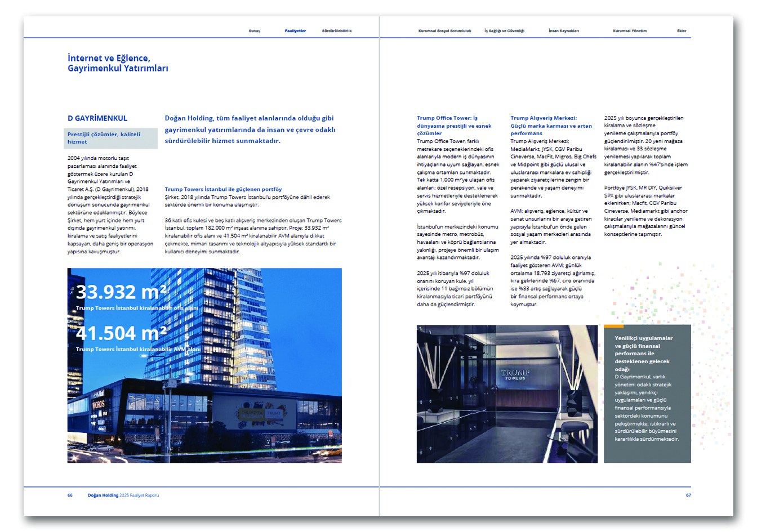Open the Sunuş section tab
Viewport: 757px width, 532px height.
(255, 31)
